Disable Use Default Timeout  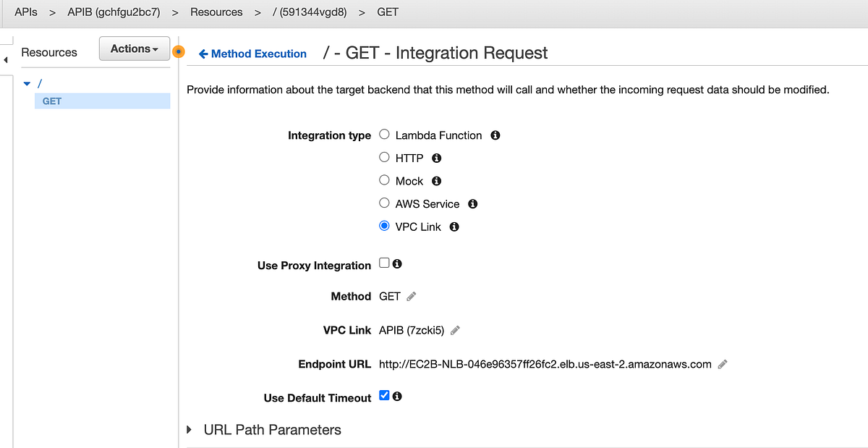384,394
